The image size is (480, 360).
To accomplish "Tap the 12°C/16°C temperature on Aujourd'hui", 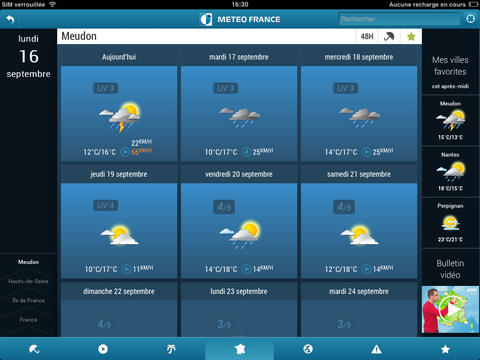I will click(x=100, y=152).
